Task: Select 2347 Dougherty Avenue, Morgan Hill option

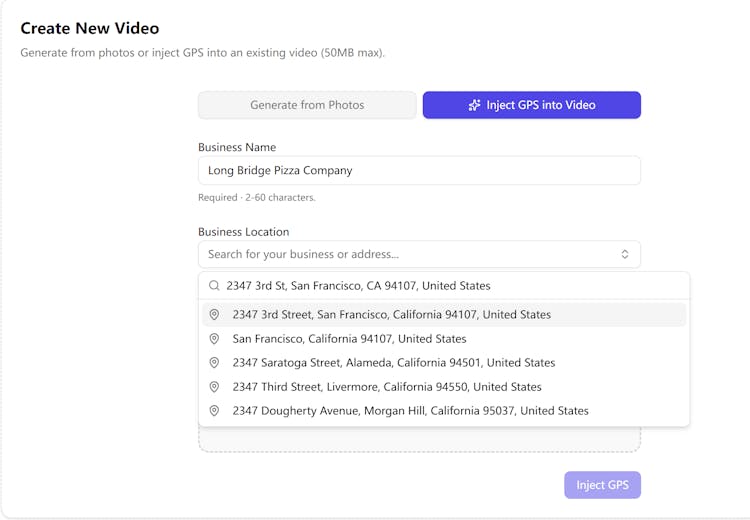Action: [410, 411]
